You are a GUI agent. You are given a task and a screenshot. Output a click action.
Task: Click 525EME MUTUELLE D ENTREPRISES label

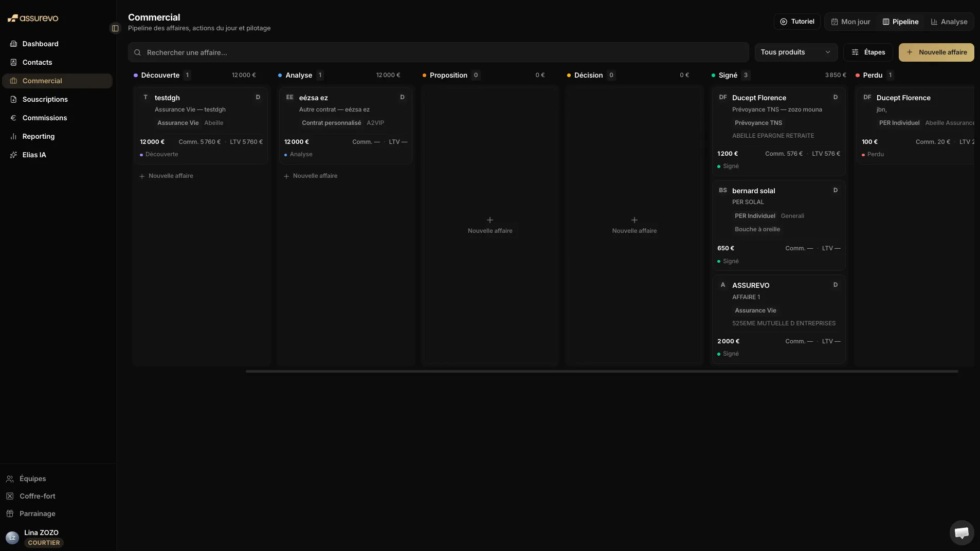[x=784, y=323]
